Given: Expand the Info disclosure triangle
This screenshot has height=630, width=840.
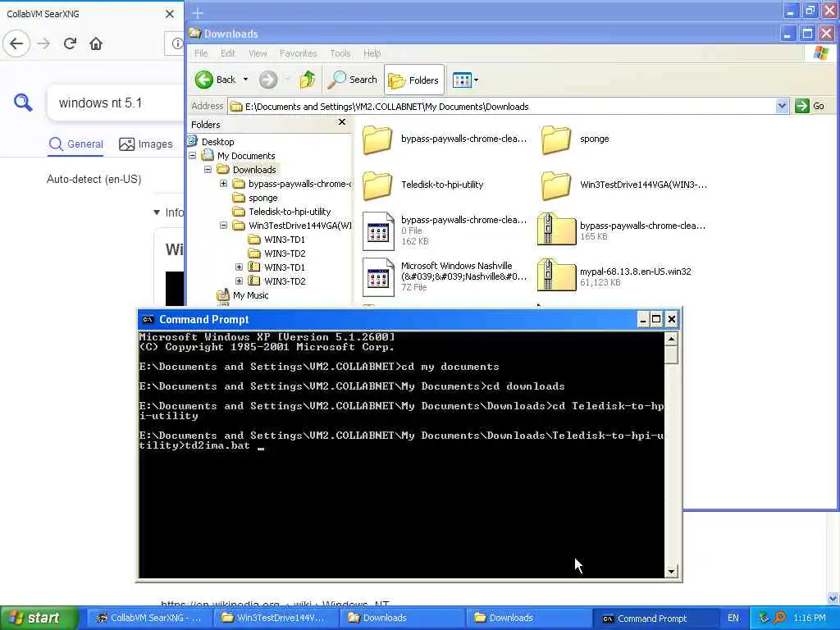Looking at the screenshot, I should tap(157, 212).
